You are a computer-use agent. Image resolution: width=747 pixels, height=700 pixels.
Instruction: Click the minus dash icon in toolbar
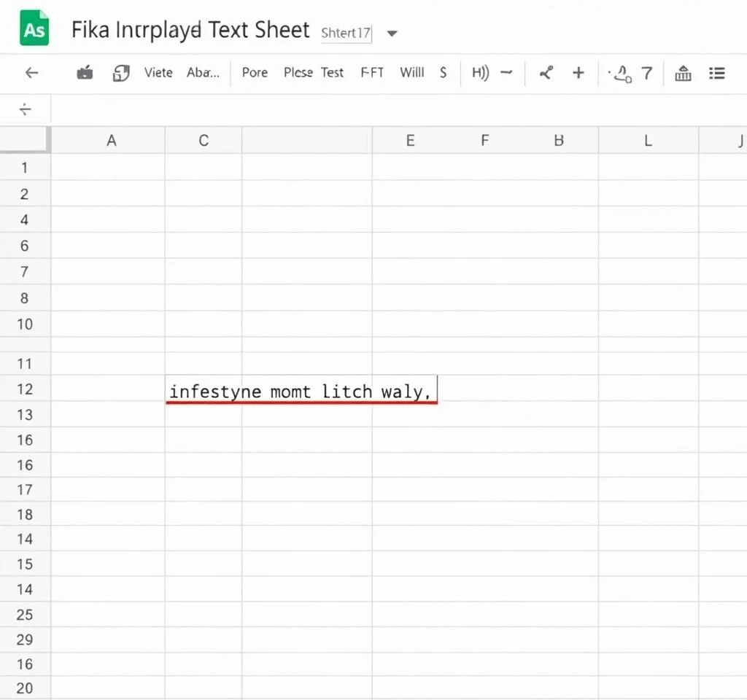(x=506, y=72)
